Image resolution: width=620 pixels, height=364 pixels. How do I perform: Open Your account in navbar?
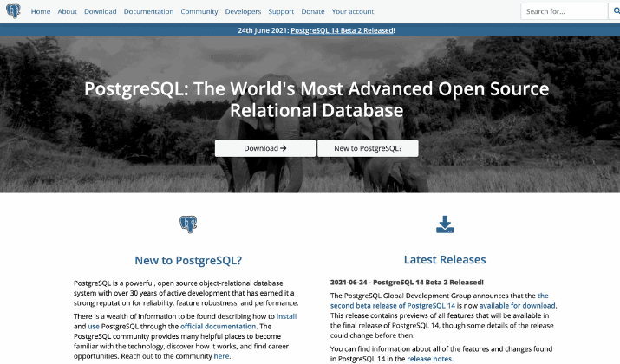click(353, 11)
